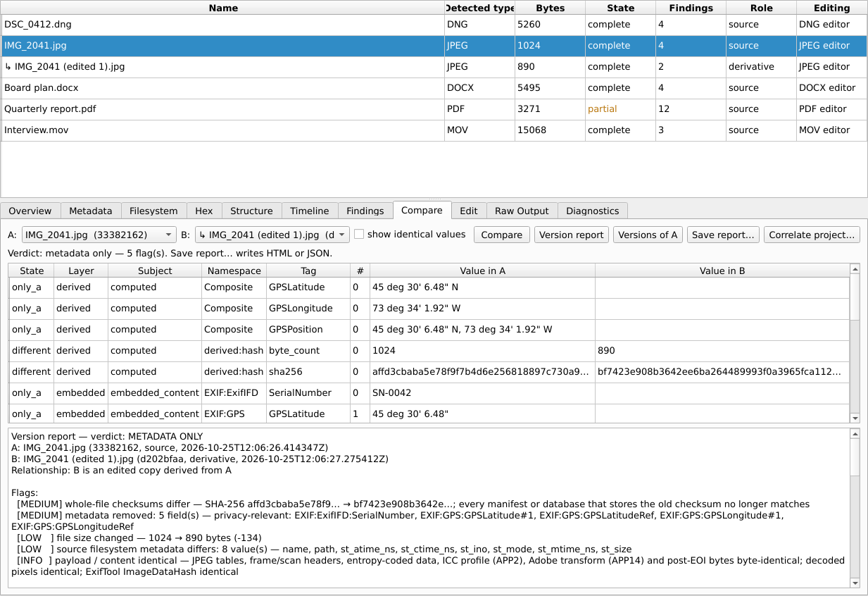Click the Role column header
This screenshot has height=596, width=868.
pyautogui.click(x=762, y=8)
